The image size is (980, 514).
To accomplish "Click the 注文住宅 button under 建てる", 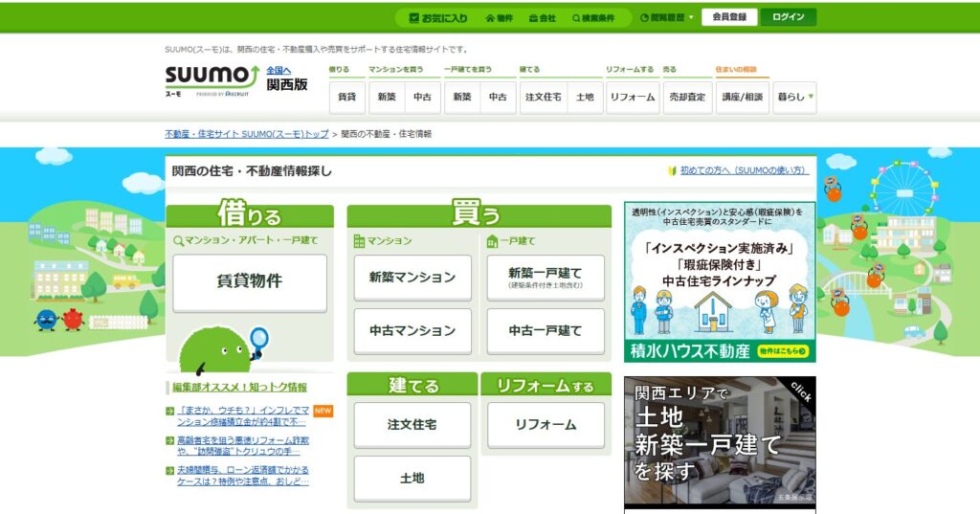I will 412,425.
